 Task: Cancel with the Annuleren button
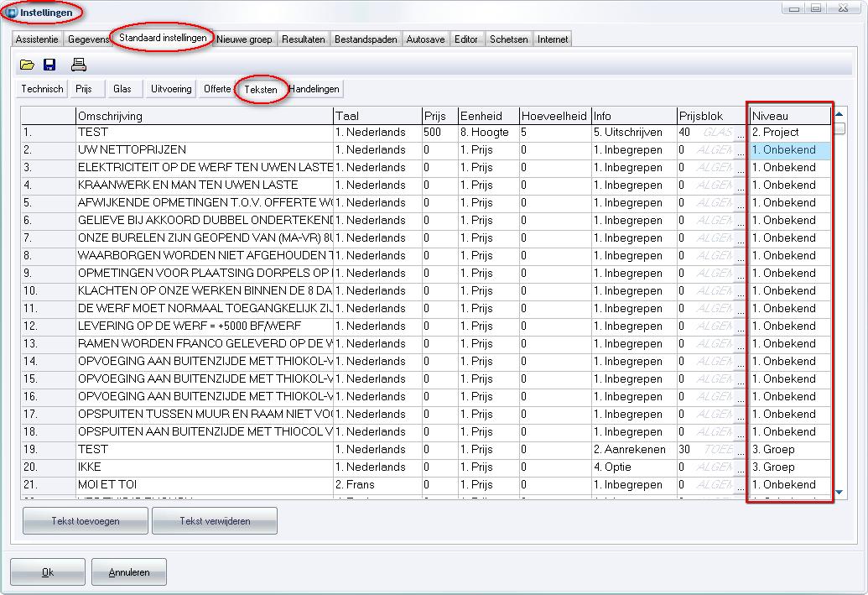[x=129, y=572]
